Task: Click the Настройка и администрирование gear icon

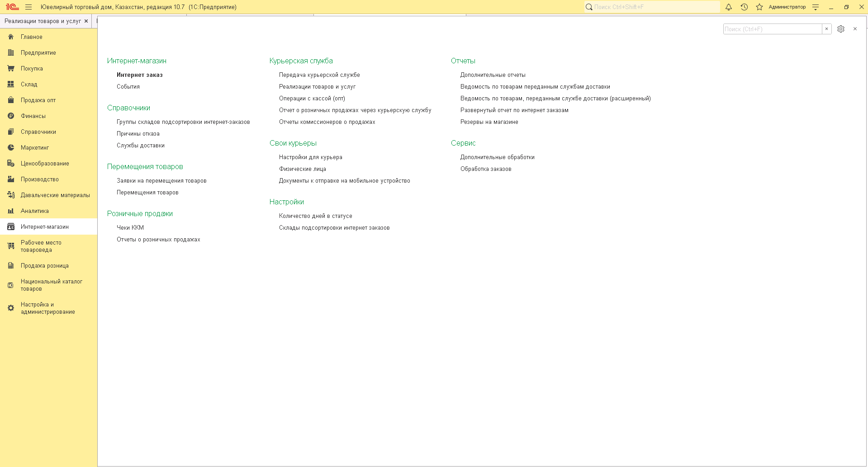Action: click(x=11, y=308)
